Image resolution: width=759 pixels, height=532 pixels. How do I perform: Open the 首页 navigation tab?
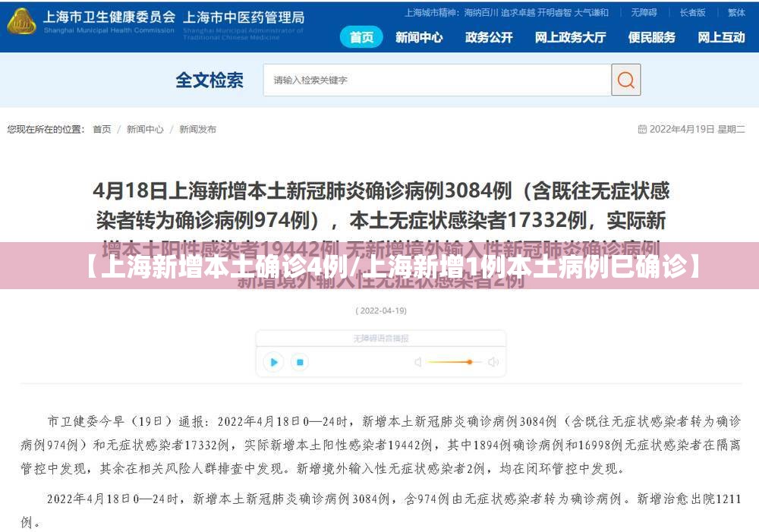361,37
